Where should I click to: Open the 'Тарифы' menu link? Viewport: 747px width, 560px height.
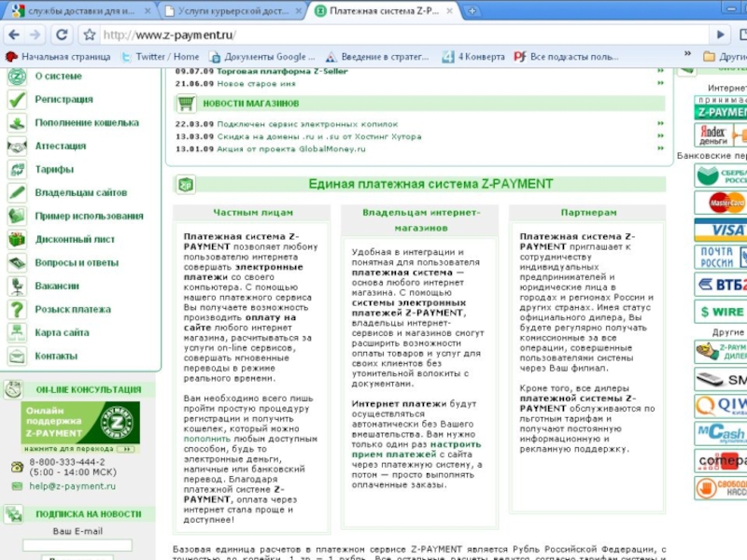54,170
